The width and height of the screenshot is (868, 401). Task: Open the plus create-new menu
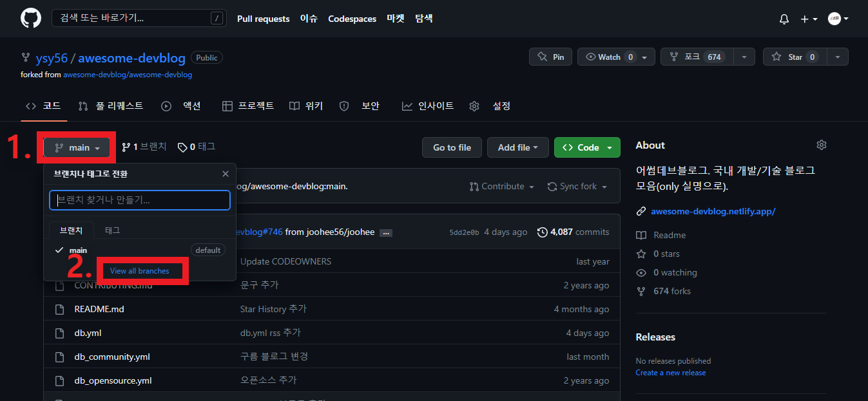pos(809,19)
